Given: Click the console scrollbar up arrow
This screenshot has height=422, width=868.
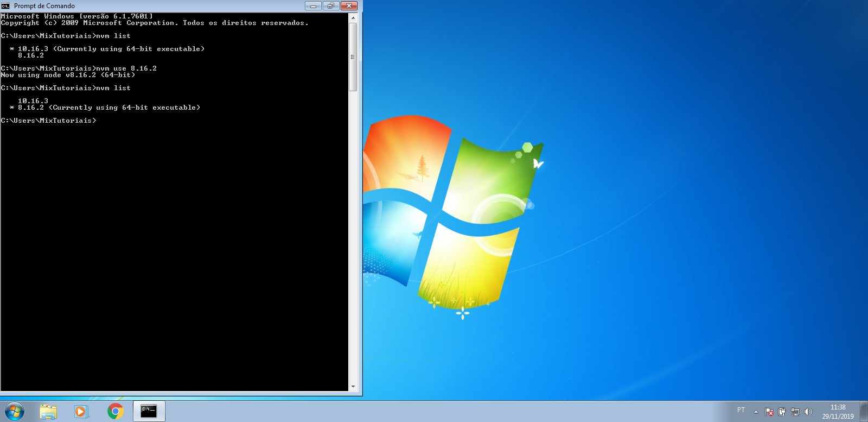Looking at the screenshot, I should tap(353, 18).
